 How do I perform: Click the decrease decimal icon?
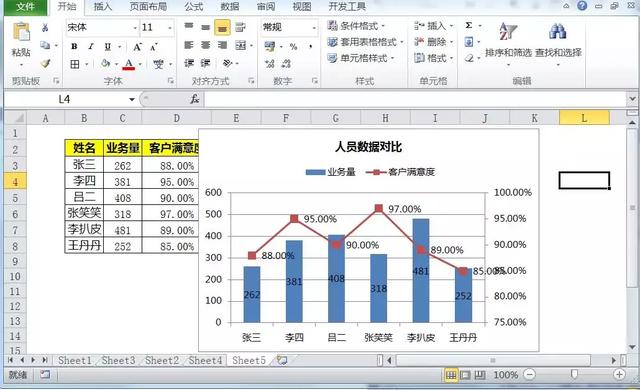click(287, 64)
